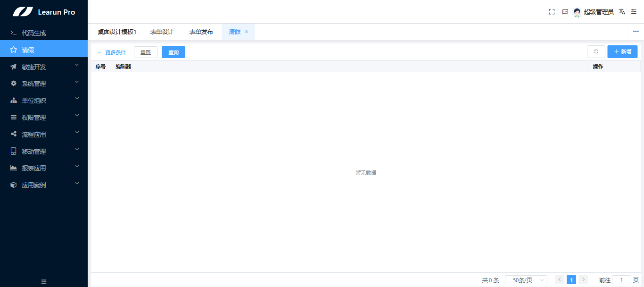Image resolution: width=644 pixels, height=287 pixels.
Task: Click the Learun Pro logo icon
Action: point(23,12)
